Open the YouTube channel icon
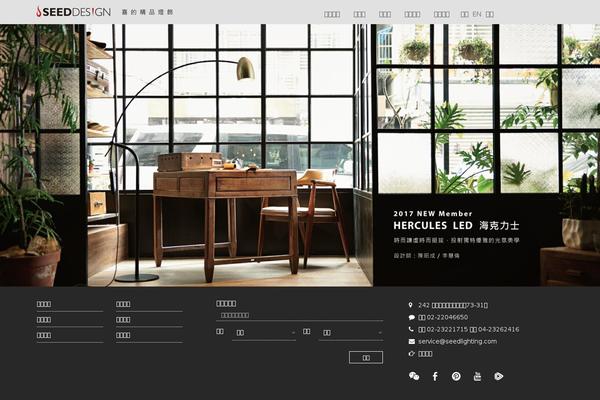Screen dimensions: 600x400 pos(477,376)
